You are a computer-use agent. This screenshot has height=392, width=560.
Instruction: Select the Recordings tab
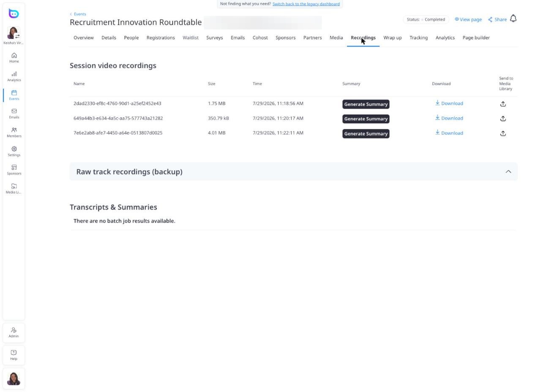pos(363,38)
